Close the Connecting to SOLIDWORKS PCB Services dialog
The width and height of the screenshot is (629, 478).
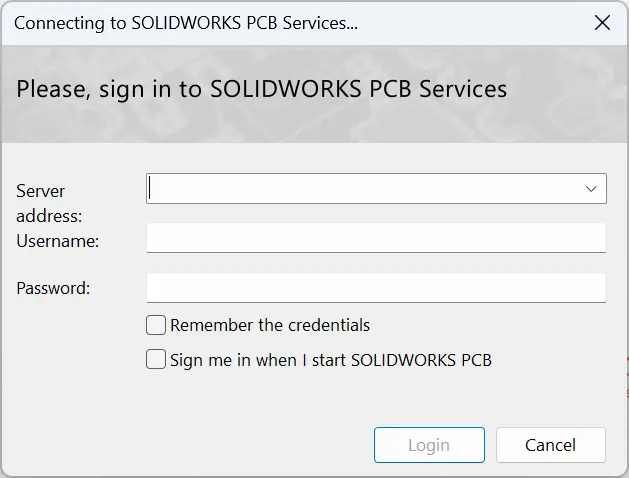point(602,23)
